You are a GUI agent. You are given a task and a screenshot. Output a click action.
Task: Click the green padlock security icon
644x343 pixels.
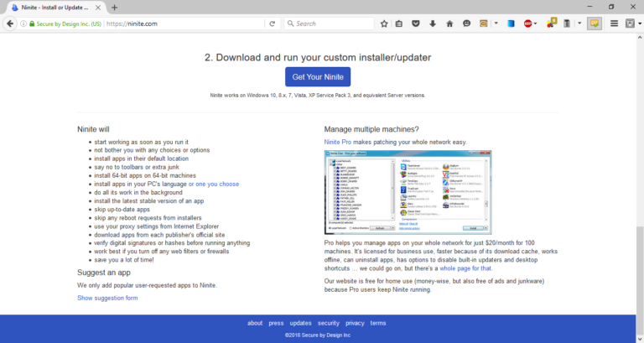point(32,23)
